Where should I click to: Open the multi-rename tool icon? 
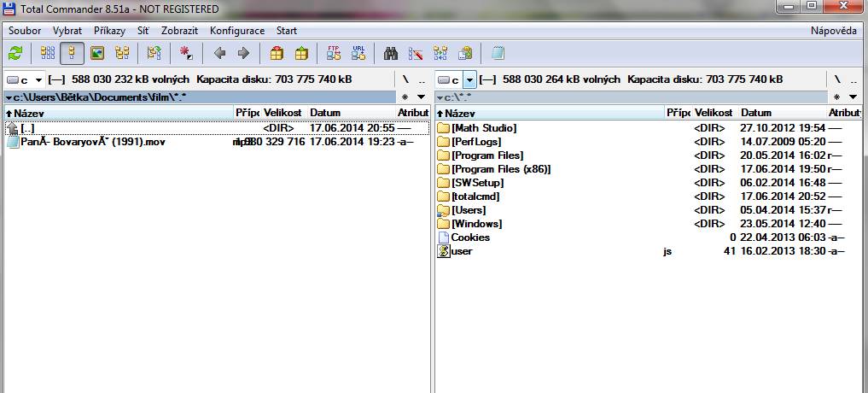click(x=416, y=53)
